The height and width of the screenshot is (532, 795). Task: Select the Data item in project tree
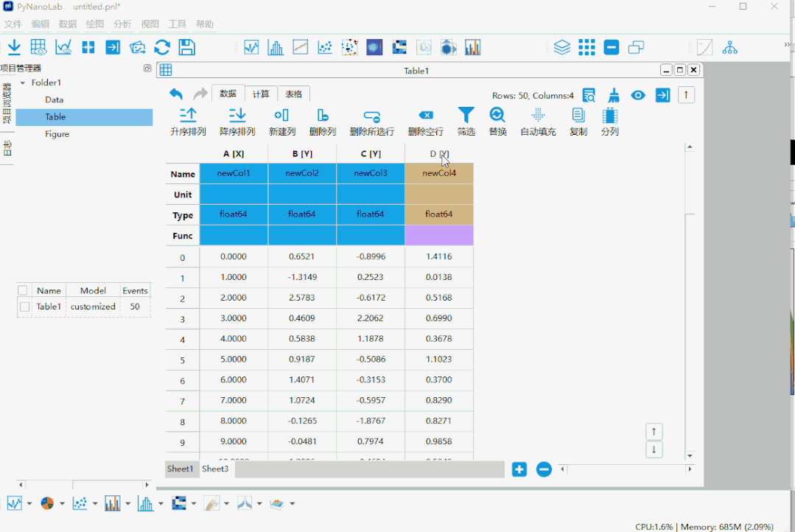coord(55,100)
